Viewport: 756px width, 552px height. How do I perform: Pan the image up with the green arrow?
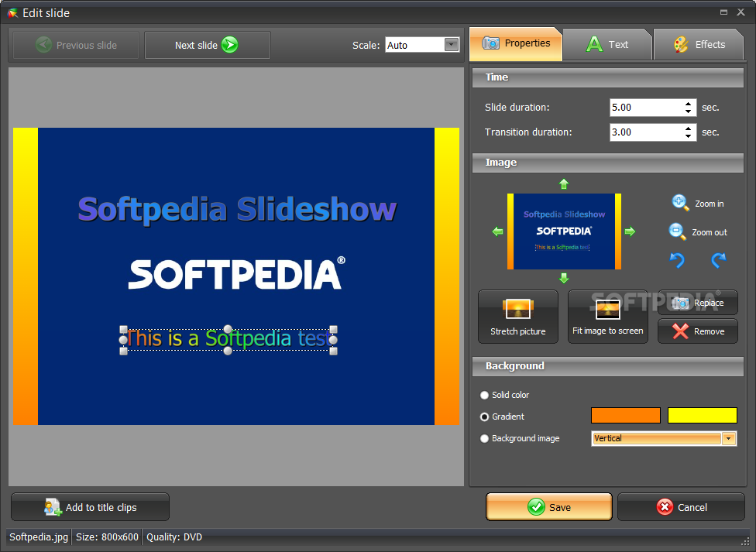pyautogui.click(x=564, y=183)
